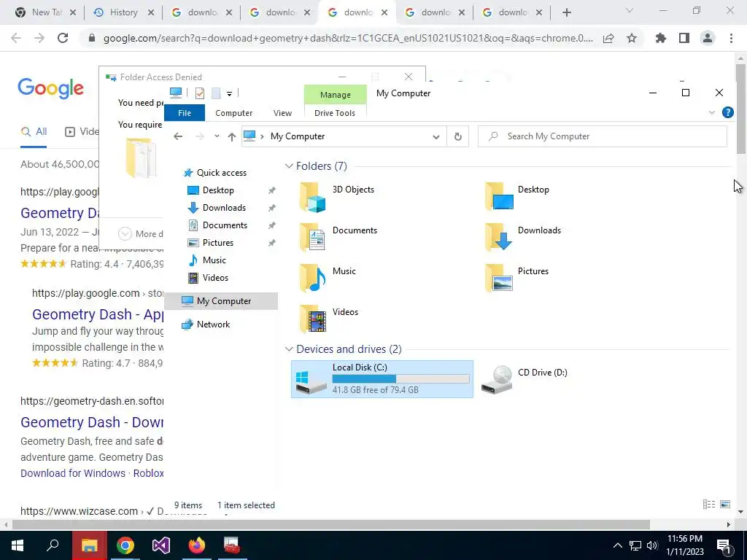This screenshot has height=560, width=747.
Task: Open Explorer Help question mark
Action: 727,112
